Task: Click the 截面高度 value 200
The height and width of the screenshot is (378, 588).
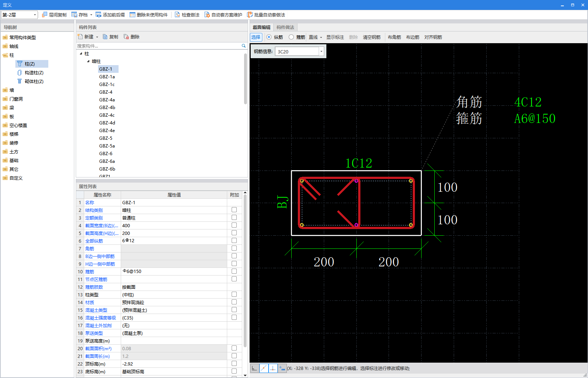Action: point(174,233)
